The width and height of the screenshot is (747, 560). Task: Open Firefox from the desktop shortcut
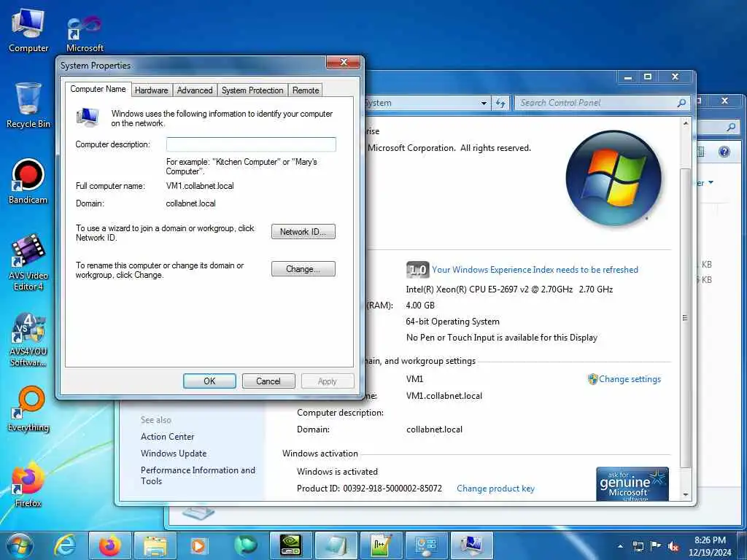[x=28, y=485]
